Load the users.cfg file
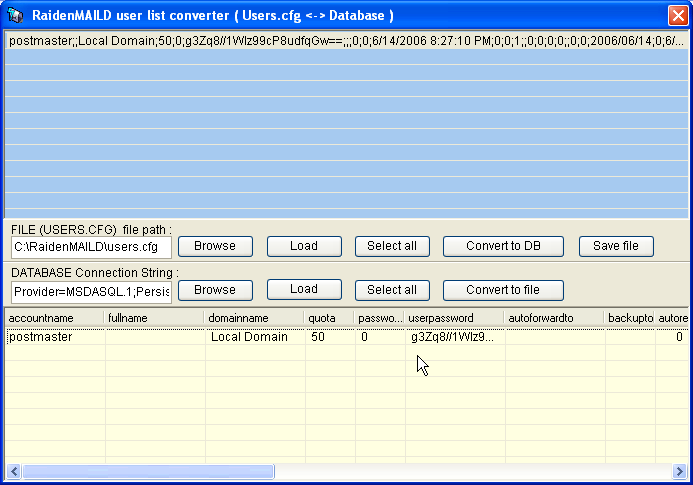The image size is (693, 485). [303, 246]
